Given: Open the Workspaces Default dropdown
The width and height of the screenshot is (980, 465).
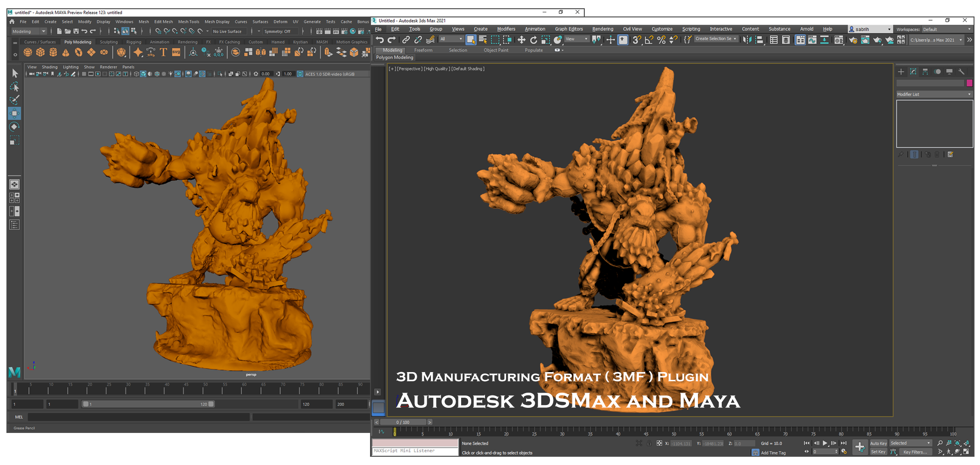Looking at the screenshot, I should pos(947,29).
